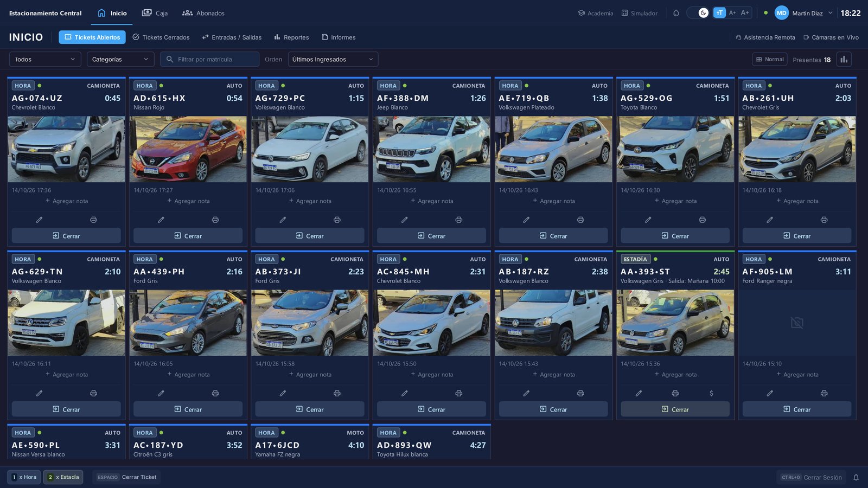This screenshot has width=868, height=488.
Task: Print the AB•187•RZ ticket
Action: click(580, 393)
